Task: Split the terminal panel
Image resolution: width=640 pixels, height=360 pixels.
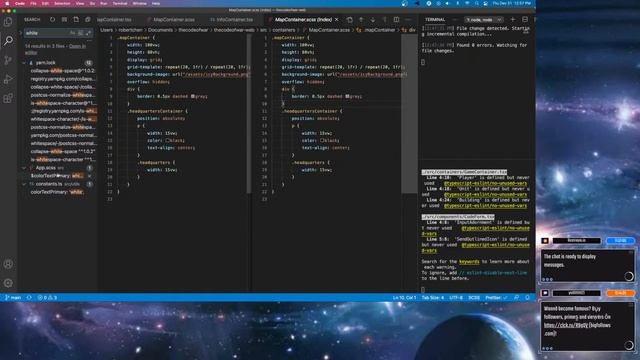Action: pos(525,20)
